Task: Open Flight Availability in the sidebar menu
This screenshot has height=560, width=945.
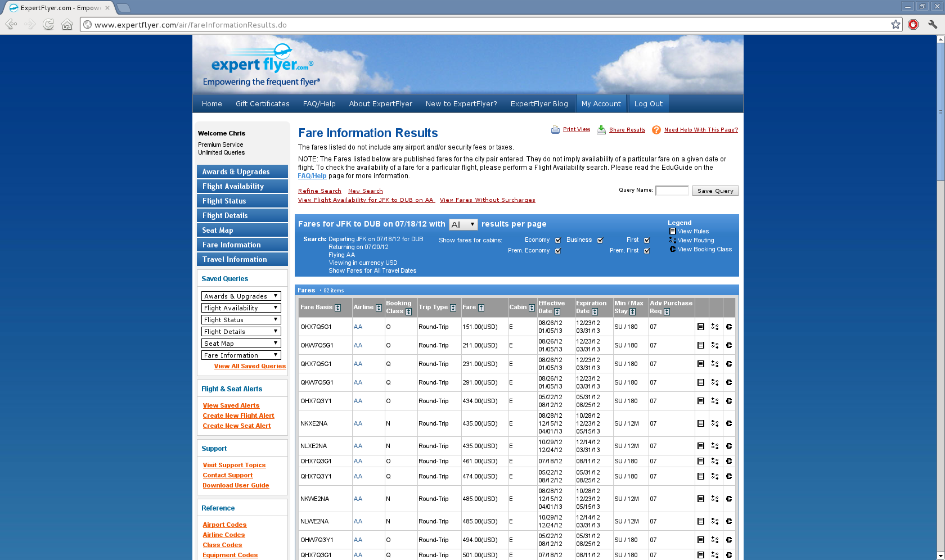Action: point(242,186)
